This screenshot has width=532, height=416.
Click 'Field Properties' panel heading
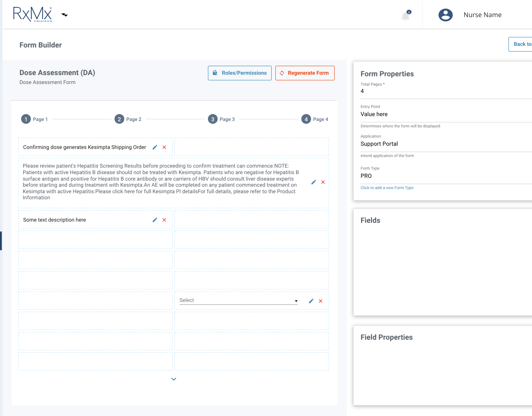pos(387,337)
